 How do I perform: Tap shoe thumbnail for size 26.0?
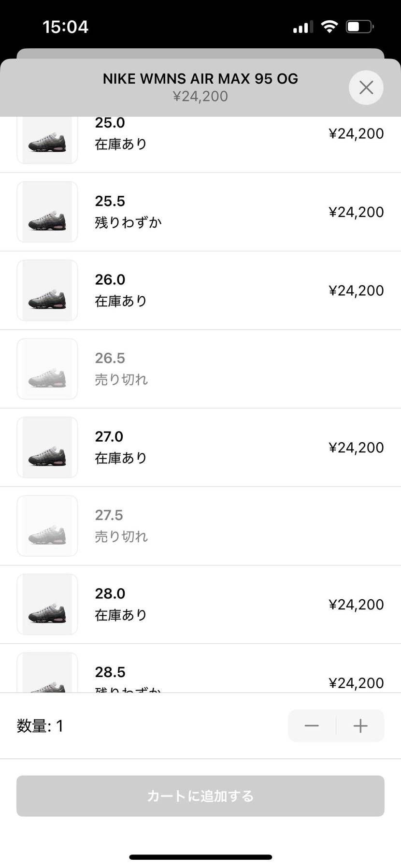47,290
